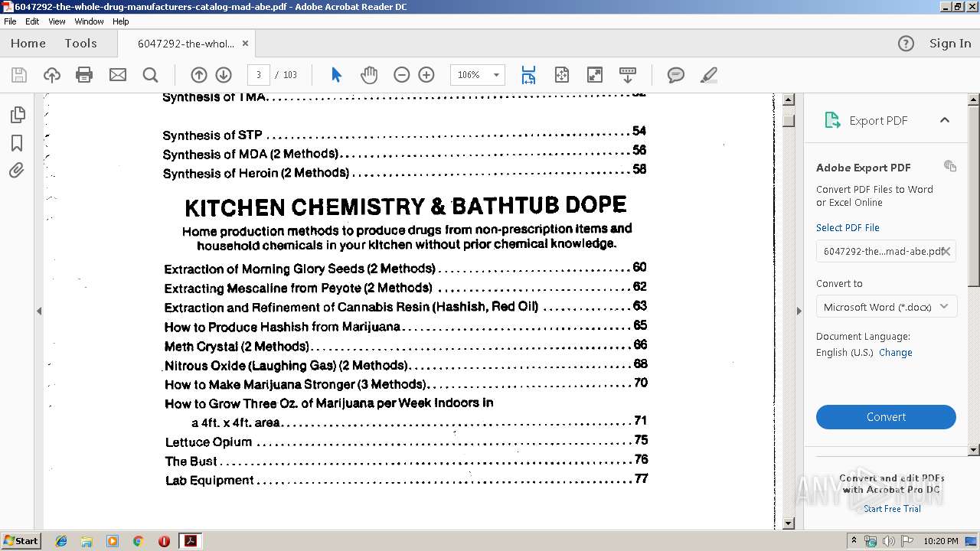Click the read mode download-style icon

point(628,75)
